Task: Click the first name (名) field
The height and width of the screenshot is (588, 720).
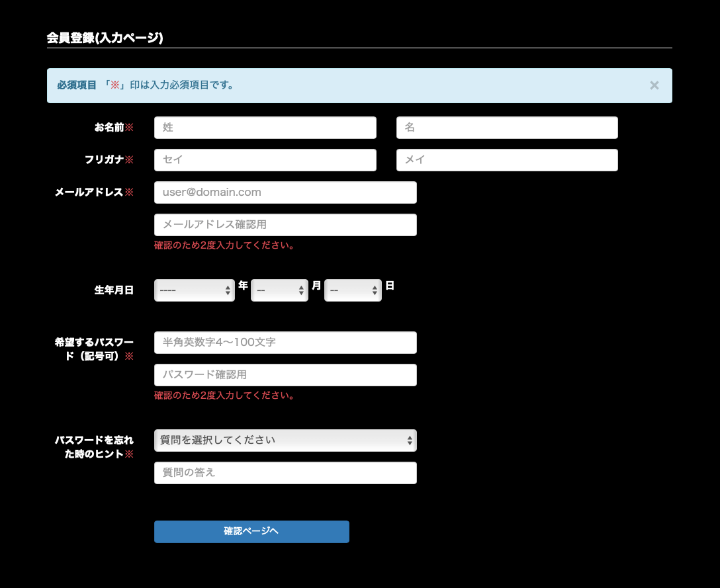Action: point(507,128)
